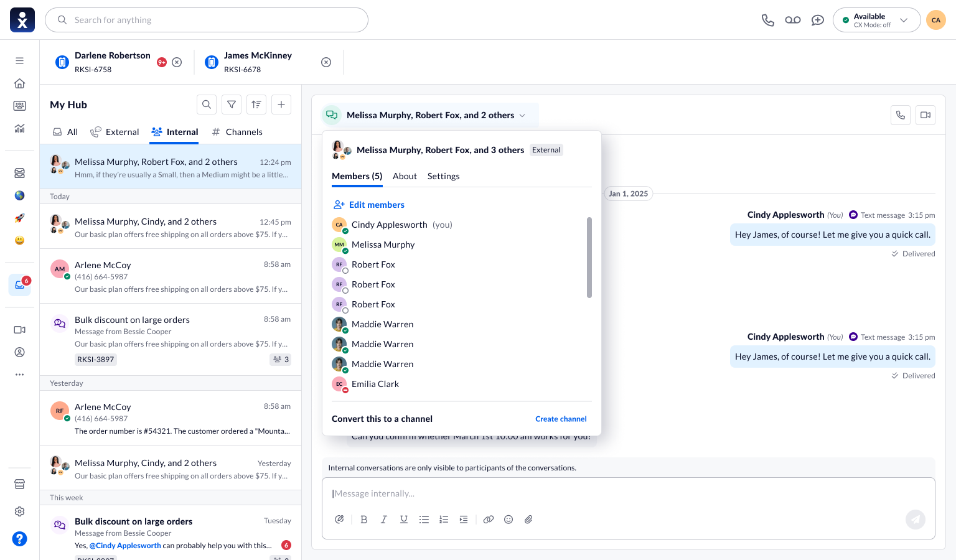
Task: Insert a bulleted list in composer
Action: tap(424, 520)
